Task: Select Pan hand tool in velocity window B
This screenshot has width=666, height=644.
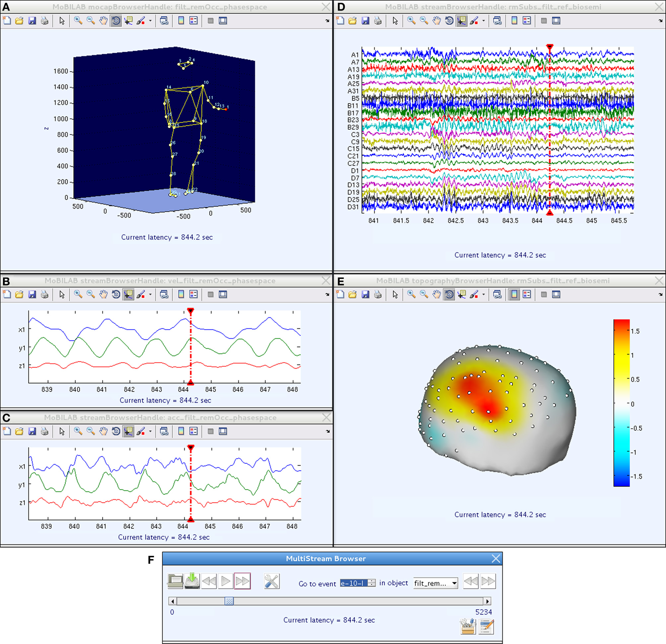Action: coord(103,294)
